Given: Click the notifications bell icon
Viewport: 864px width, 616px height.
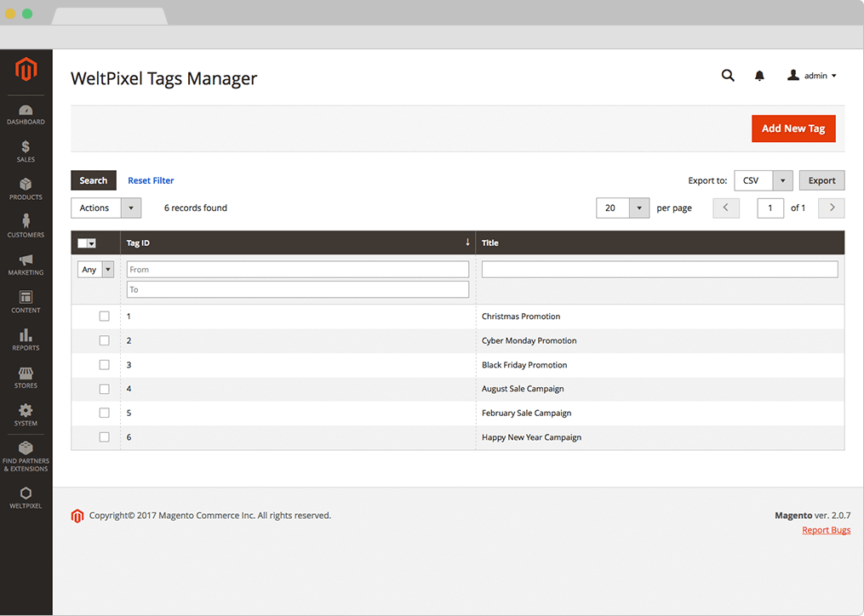Looking at the screenshot, I should [x=759, y=76].
